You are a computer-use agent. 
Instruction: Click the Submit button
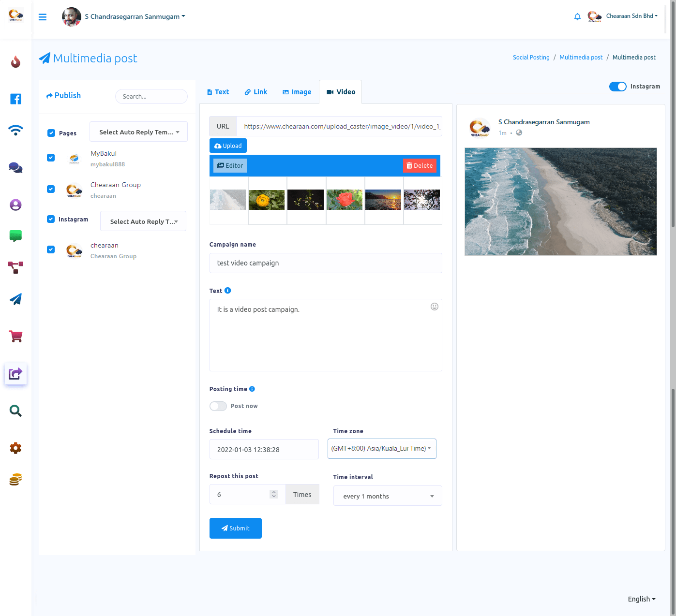[236, 528]
